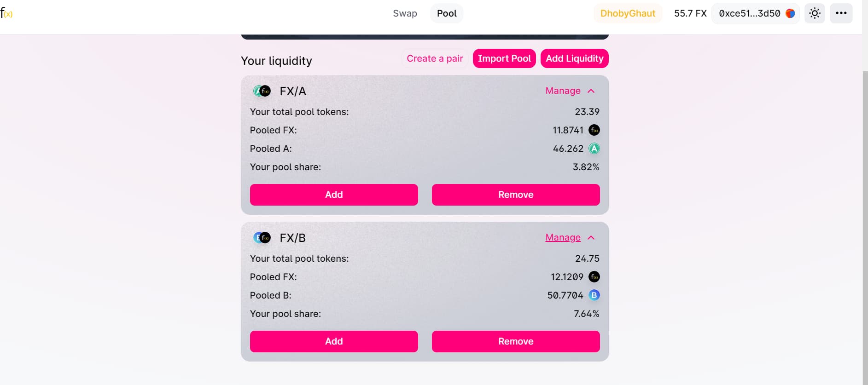Toggle the light/dark theme sun icon
Viewport: 868px width, 385px height.
tap(815, 13)
